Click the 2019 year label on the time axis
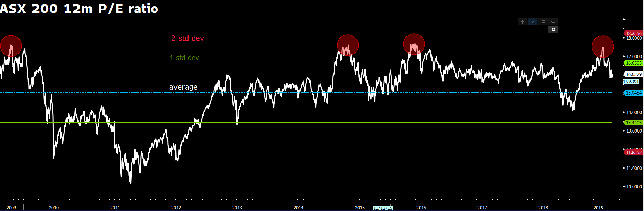The width and height of the screenshot is (644, 211). (x=598, y=208)
